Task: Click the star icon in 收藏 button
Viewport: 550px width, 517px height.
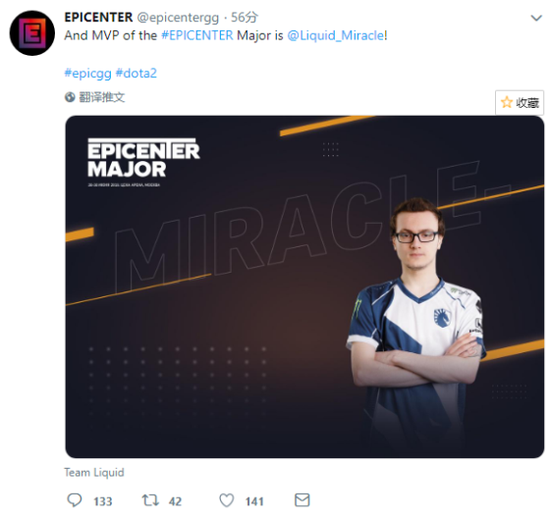Action: coord(507,102)
